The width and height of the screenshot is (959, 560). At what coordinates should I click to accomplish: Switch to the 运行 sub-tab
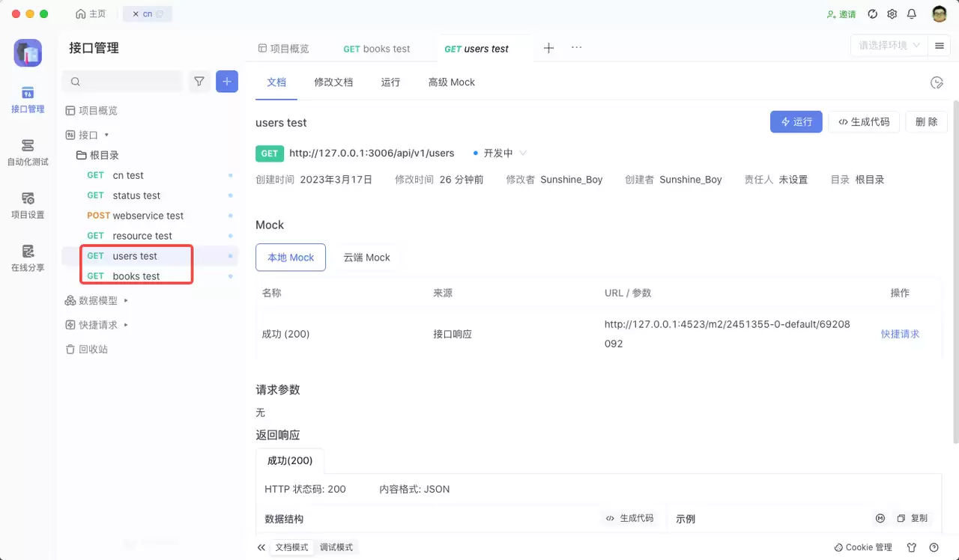click(x=390, y=82)
